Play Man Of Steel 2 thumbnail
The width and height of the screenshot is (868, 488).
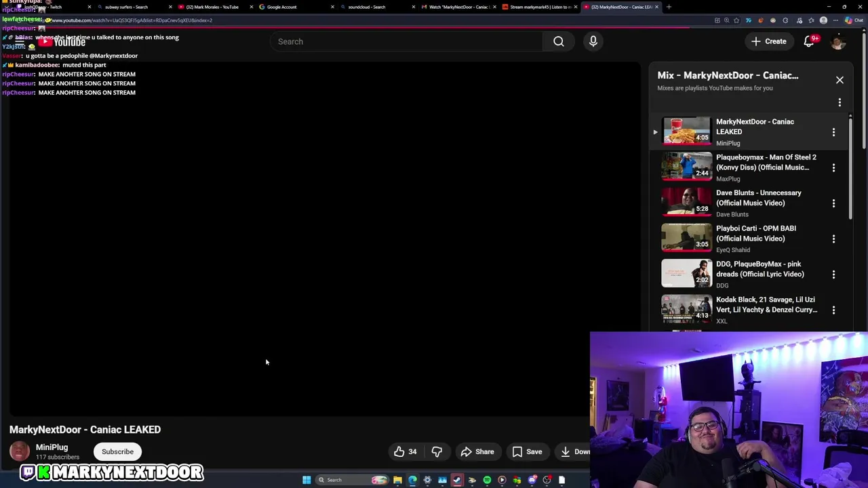tap(686, 167)
